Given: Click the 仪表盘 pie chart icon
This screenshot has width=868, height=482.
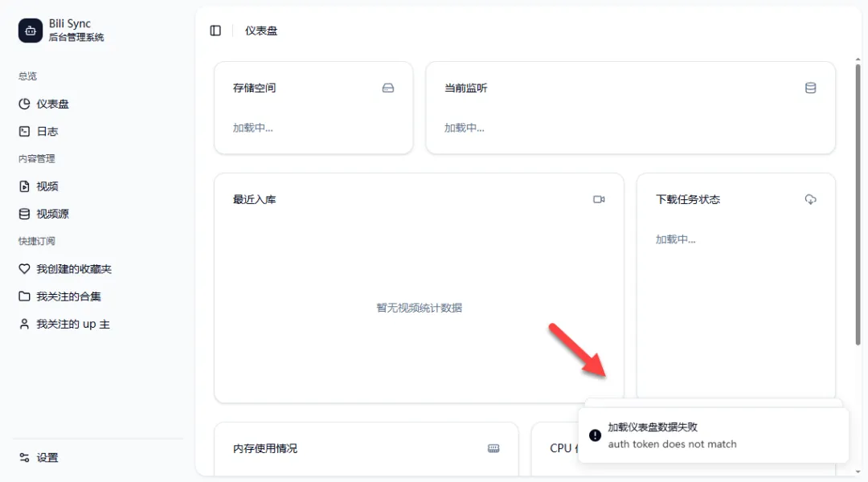Looking at the screenshot, I should [x=24, y=104].
